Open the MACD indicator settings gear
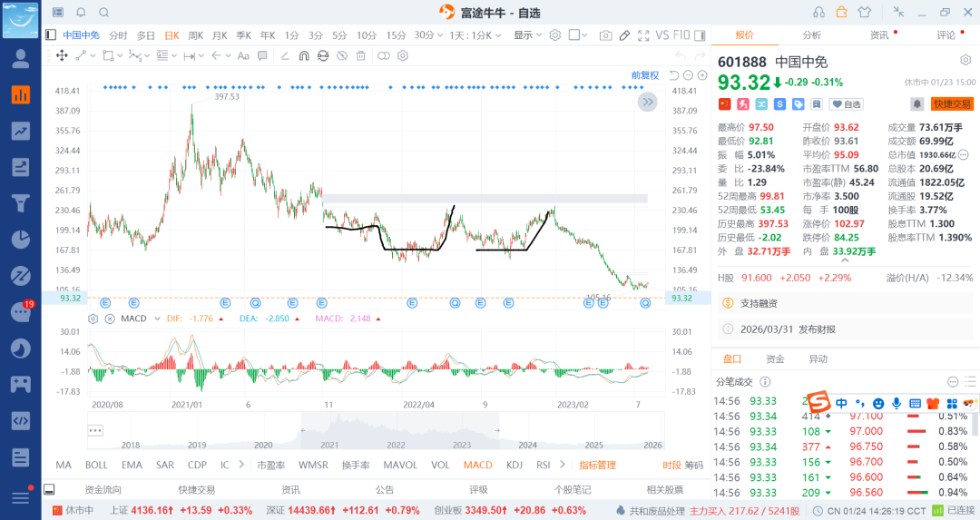The height and width of the screenshot is (520, 980). [93, 319]
